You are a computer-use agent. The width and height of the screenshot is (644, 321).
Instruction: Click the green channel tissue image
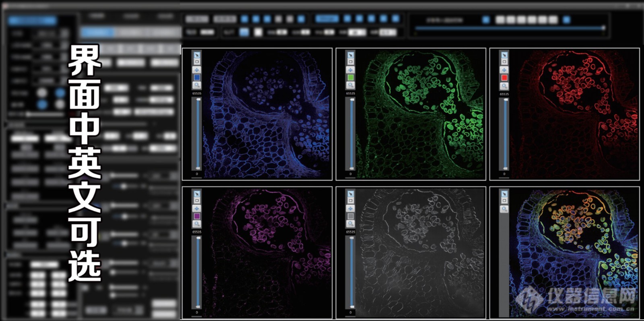[420, 114]
